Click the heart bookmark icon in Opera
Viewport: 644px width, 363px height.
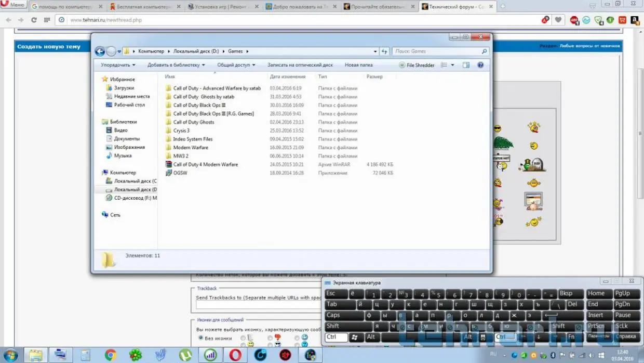[558, 20]
